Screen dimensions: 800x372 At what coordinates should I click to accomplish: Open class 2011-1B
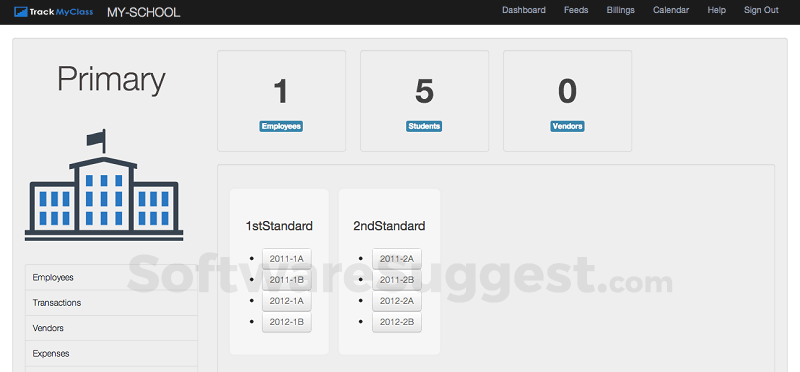coord(287,280)
